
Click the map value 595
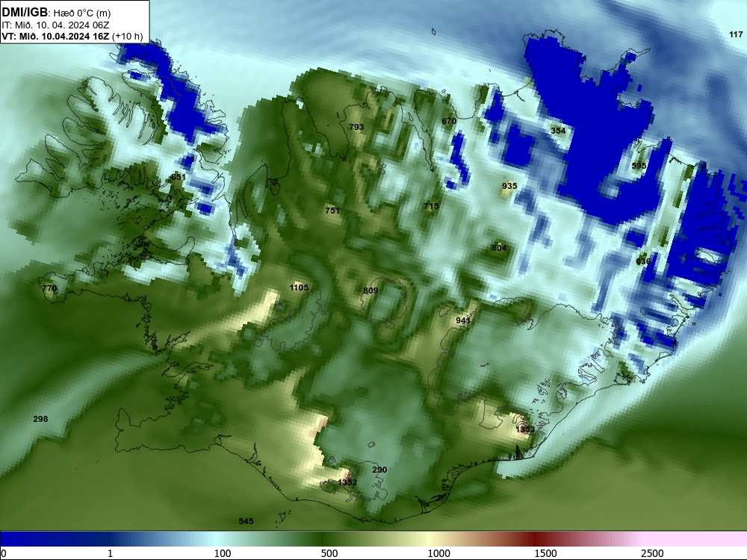(639, 166)
